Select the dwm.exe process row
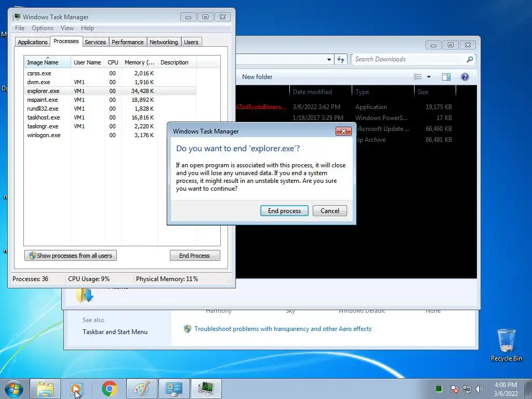Viewport: 532px width, 399px height. (x=110, y=82)
